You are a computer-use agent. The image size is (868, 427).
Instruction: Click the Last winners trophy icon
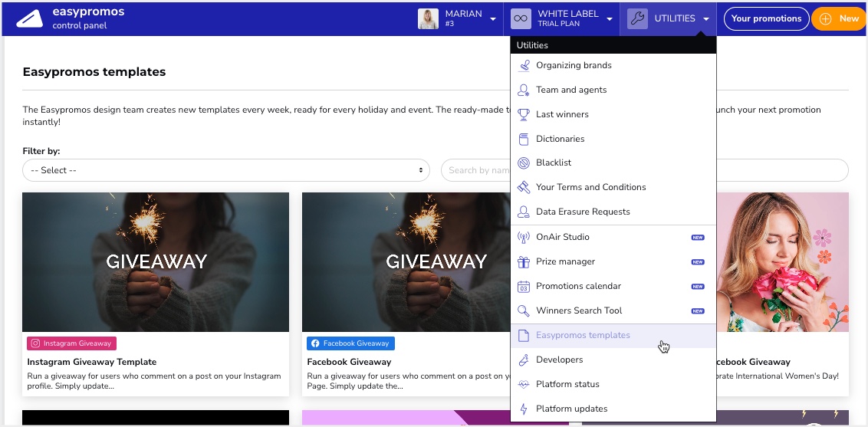tap(523, 114)
